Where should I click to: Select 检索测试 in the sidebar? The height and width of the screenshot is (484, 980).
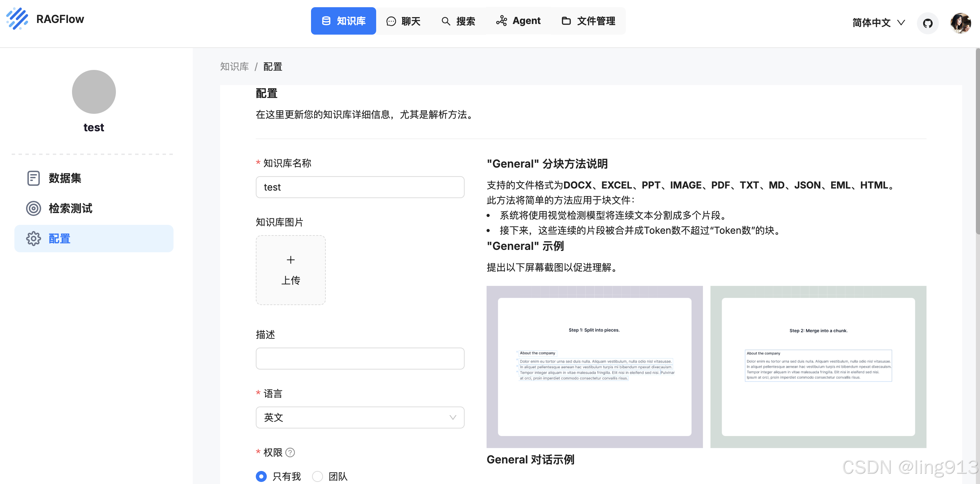coord(94,208)
